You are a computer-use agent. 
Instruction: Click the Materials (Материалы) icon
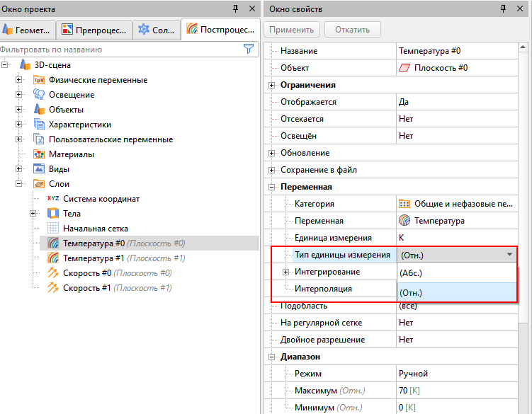click(x=40, y=154)
